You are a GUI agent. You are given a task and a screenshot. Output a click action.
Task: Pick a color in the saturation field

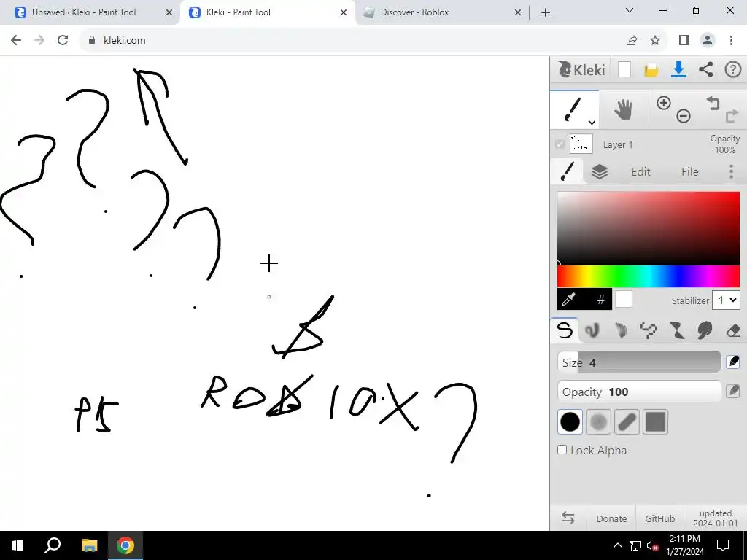(648, 227)
